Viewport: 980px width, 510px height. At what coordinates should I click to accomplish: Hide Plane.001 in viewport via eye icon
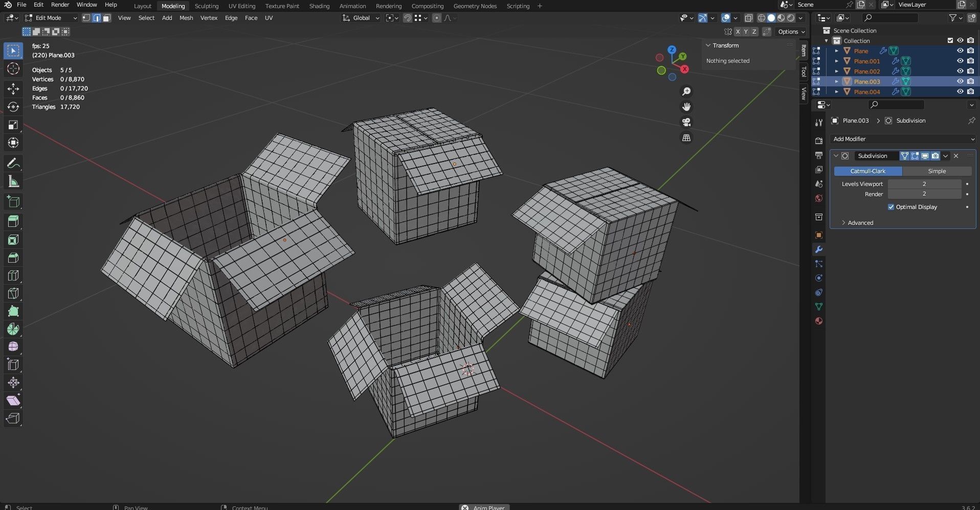coord(960,61)
